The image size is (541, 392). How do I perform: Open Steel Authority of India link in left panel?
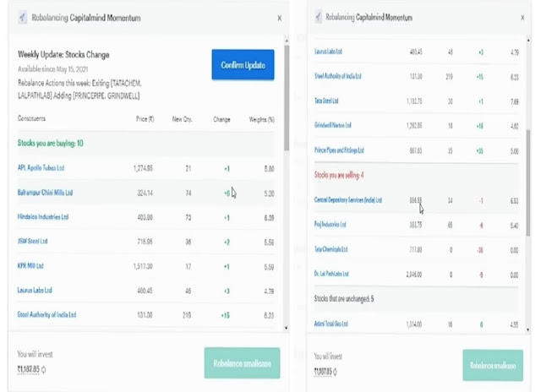[46, 314]
